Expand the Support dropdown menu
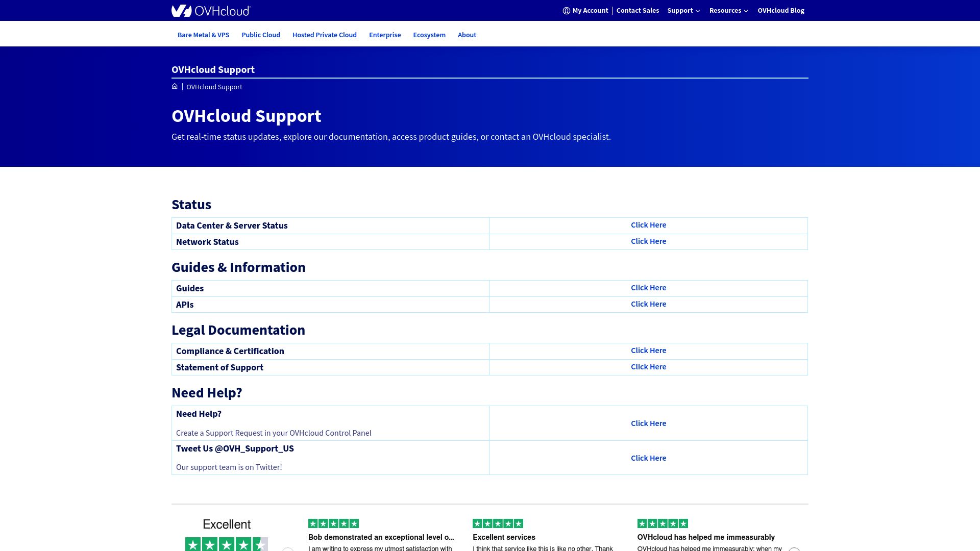The width and height of the screenshot is (980, 551). (683, 11)
